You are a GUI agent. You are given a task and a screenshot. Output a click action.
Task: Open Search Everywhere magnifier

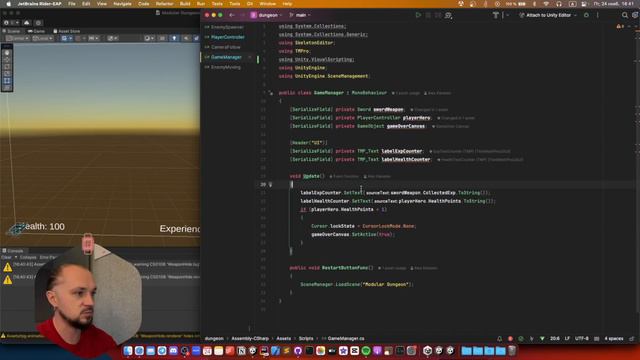(624, 15)
